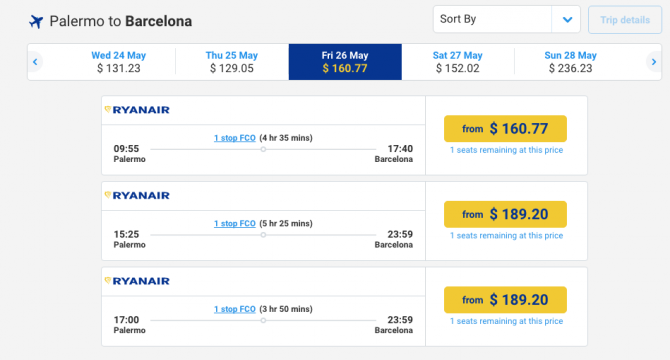Click Ryanair logo on 15:25 flight
Screen dimensions: 670x360
click(137, 195)
